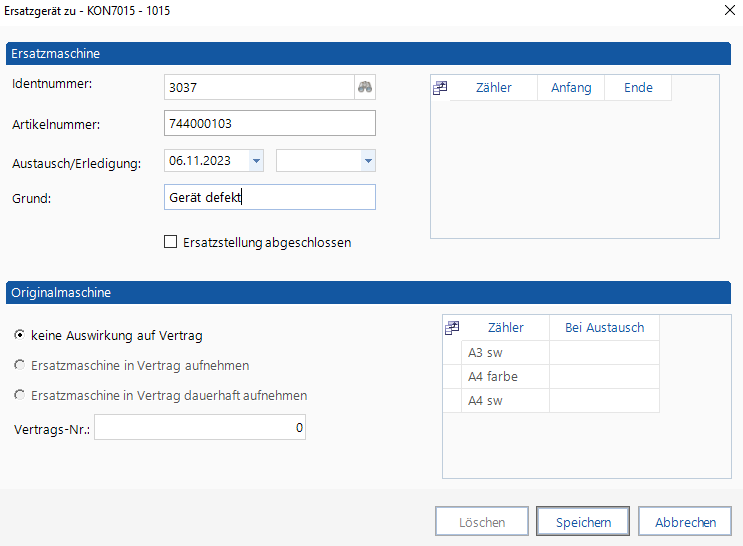Click the Löschen button
This screenshot has height=546, width=743.
tap(482, 522)
